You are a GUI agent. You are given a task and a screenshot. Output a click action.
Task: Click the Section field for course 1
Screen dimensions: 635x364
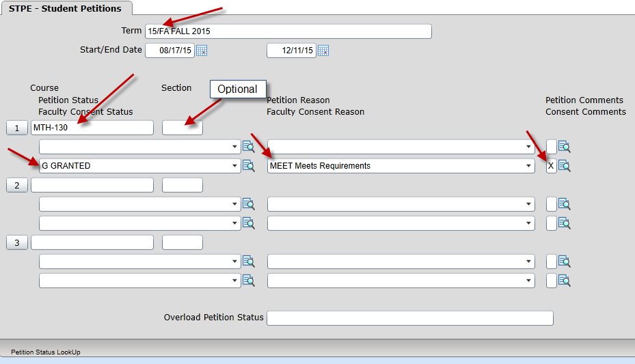183,128
